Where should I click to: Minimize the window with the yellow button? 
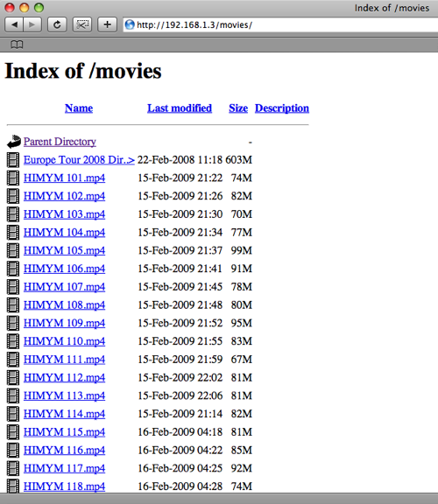tap(25, 7)
